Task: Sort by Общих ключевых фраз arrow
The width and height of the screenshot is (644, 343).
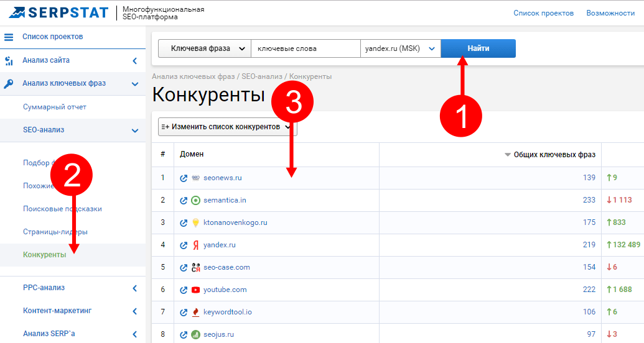Action: [x=508, y=155]
